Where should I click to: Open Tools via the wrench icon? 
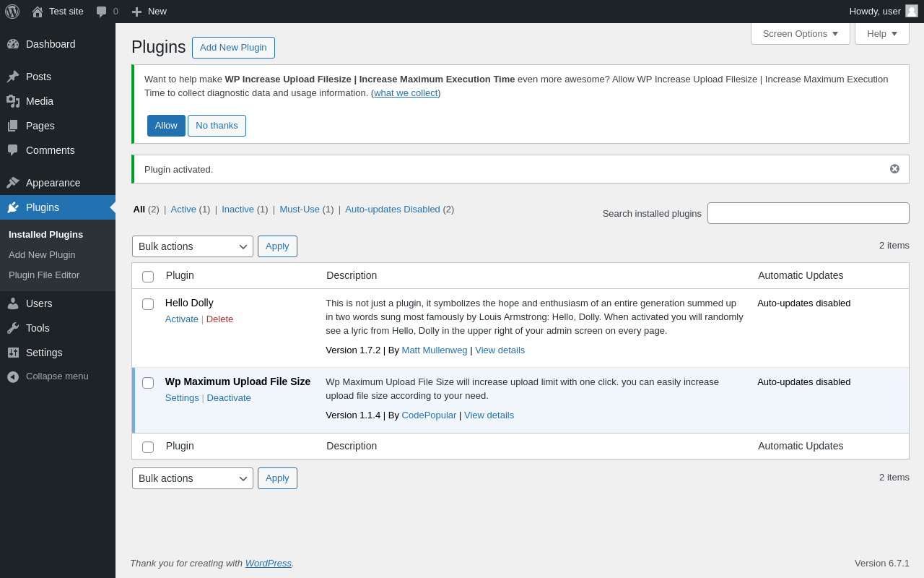point(13,328)
